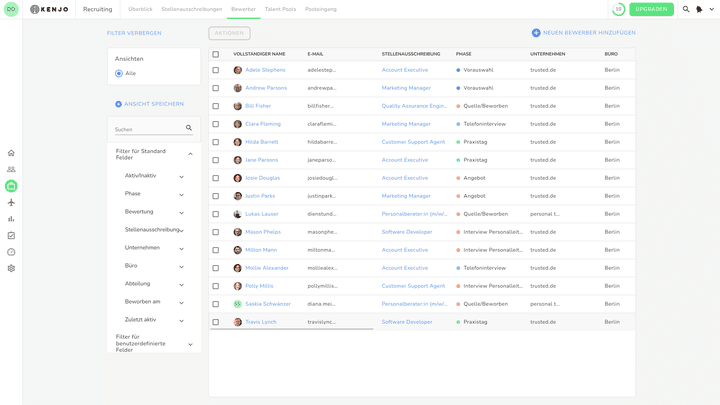Switch to the Talent Pools tab
Image resolution: width=720 pixels, height=405 pixels.
(280, 9)
